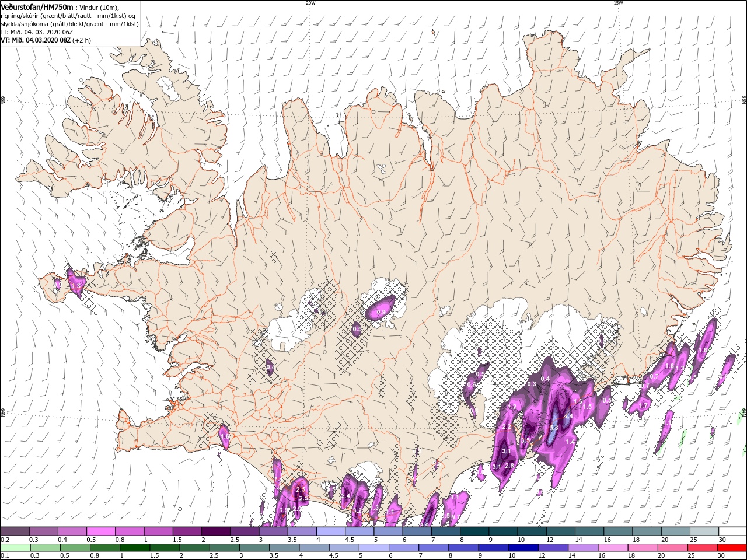
Task: Select the dark green 1–1.5 swatch, lower scale
Action: coord(134,548)
